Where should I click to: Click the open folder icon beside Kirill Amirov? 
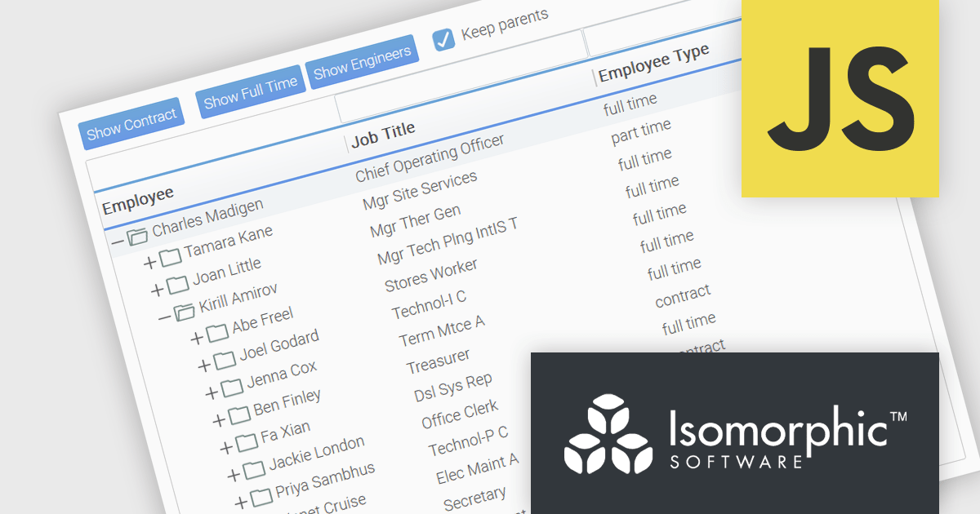coord(185,311)
